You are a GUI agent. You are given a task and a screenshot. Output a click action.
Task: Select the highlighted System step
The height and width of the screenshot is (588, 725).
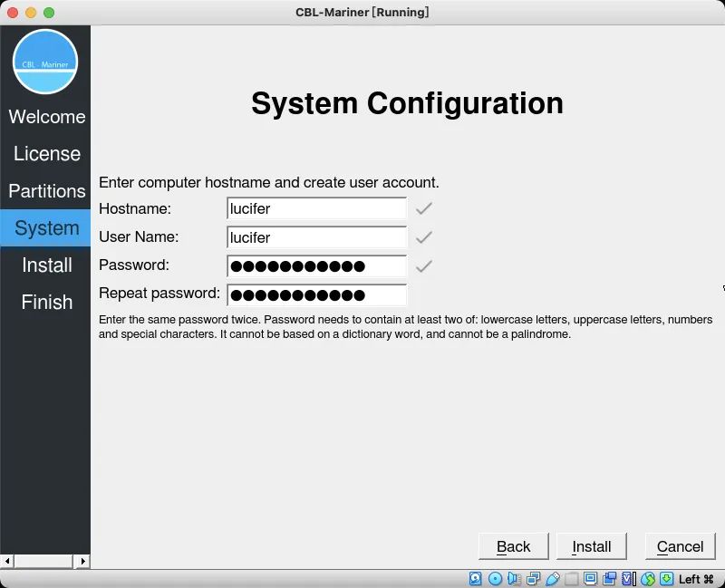click(x=46, y=228)
